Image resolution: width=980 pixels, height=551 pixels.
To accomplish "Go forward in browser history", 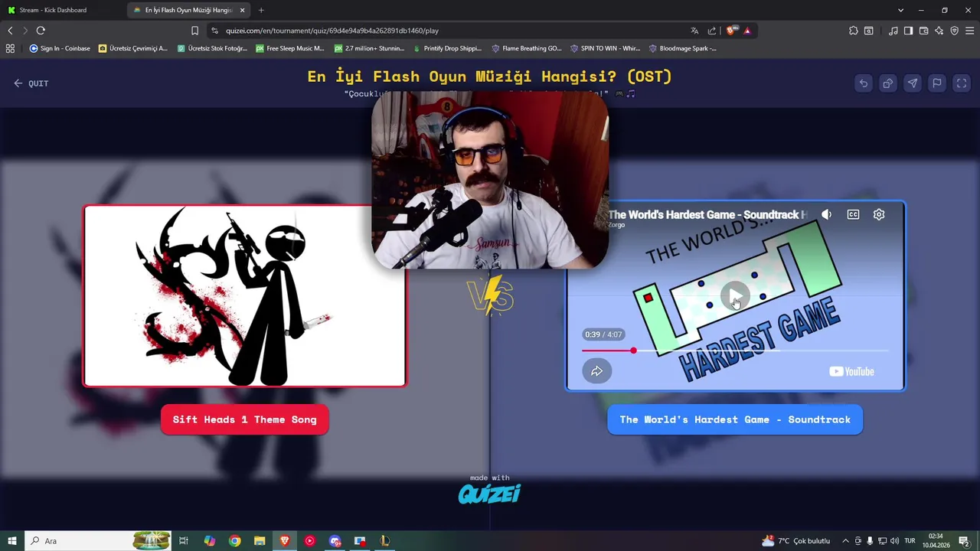I will click(x=25, y=31).
